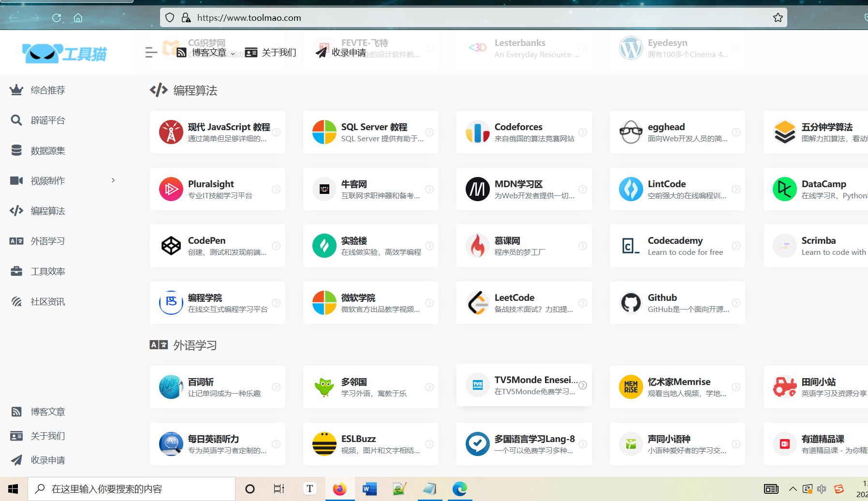The image size is (868, 501).
Task: Open Word from the taskbar
Action: click(x=369, y=489)
